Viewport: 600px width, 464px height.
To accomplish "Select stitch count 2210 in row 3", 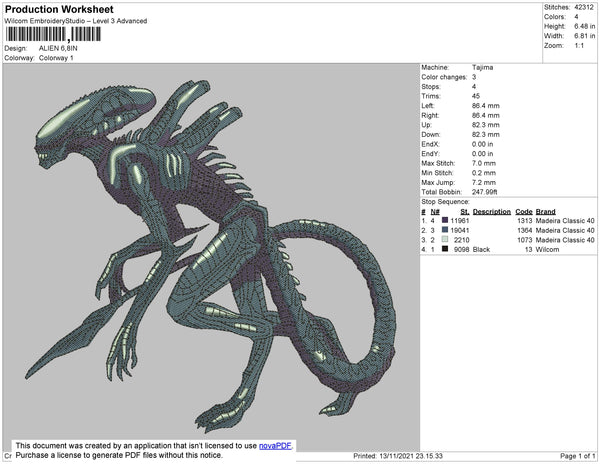I will (x=461, y=240).
